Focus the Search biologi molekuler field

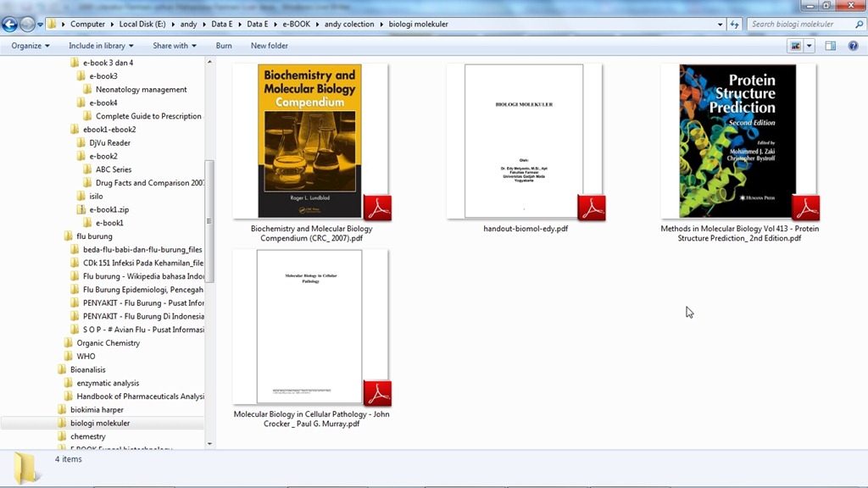click(799, 25)
